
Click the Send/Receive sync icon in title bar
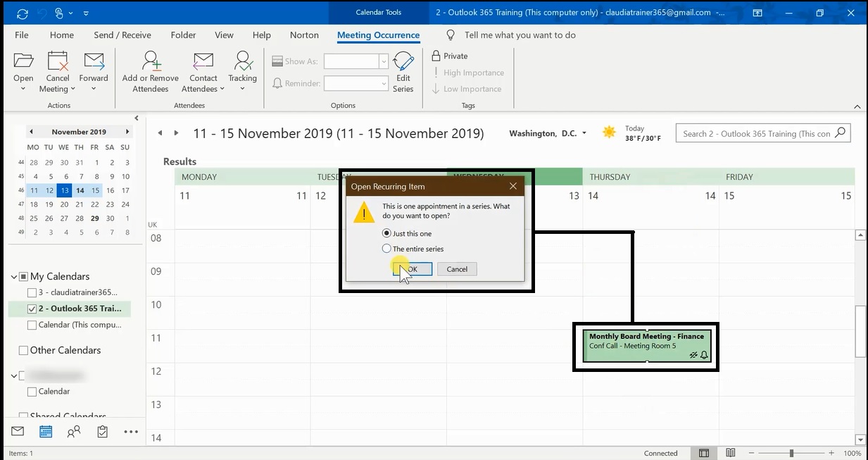point(22,13)
